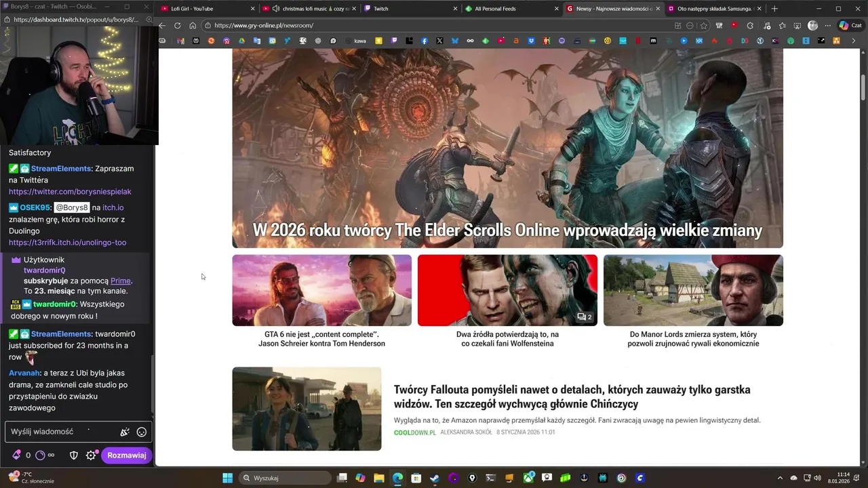
Task: Open Microsoft Store taskbar icon
Action: (416, 478)
